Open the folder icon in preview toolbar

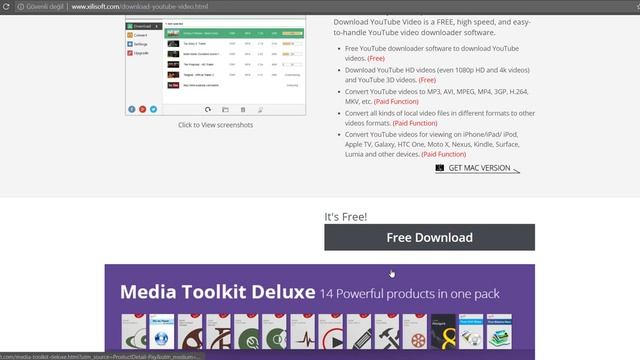tap(225, 109)
